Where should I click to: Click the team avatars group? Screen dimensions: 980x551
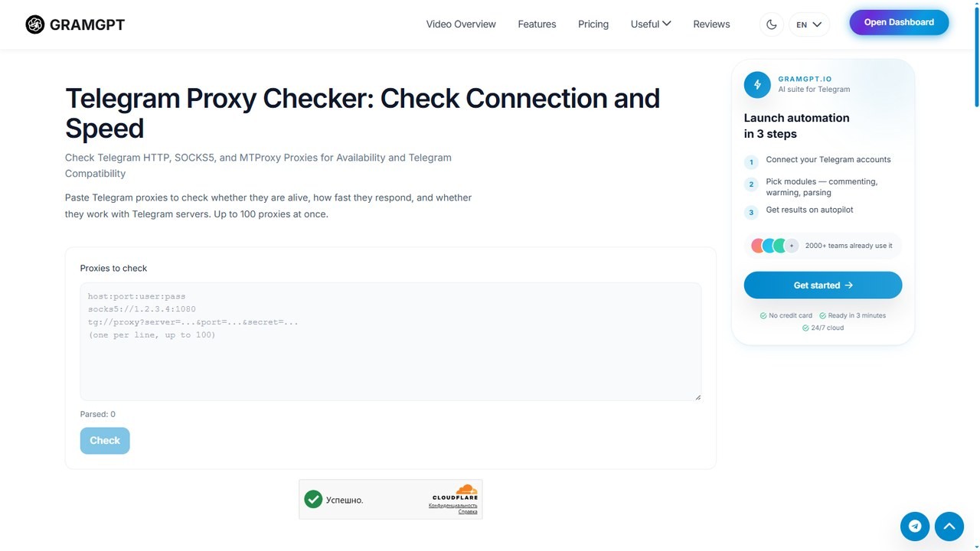pos(775,246)
